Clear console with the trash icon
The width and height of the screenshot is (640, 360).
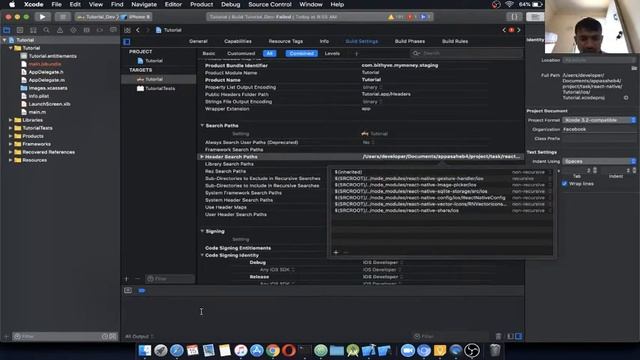498,336
